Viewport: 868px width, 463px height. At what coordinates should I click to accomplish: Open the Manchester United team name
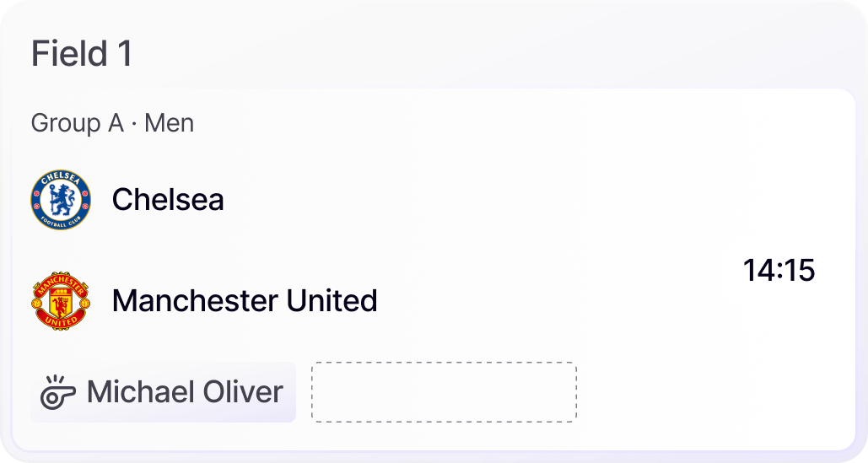tap(245, 300)
